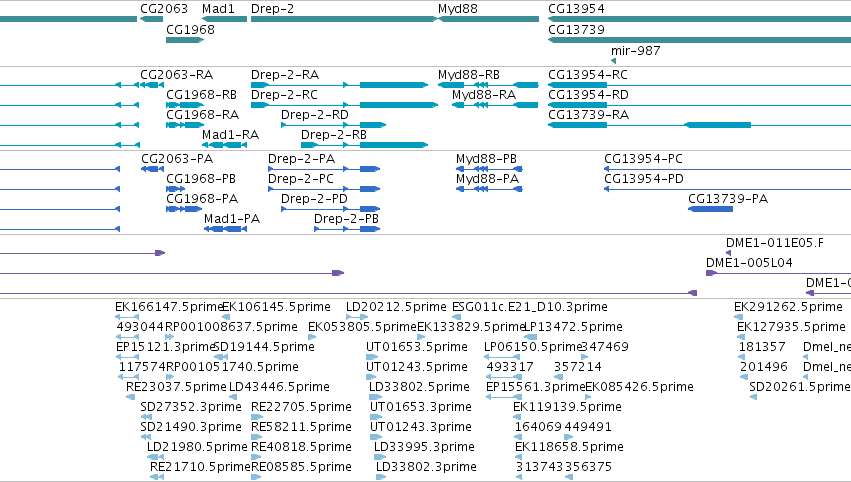The image size is (851, 482).
Task: Select the UT01243.5prime EST label
Action: [417, 367]
